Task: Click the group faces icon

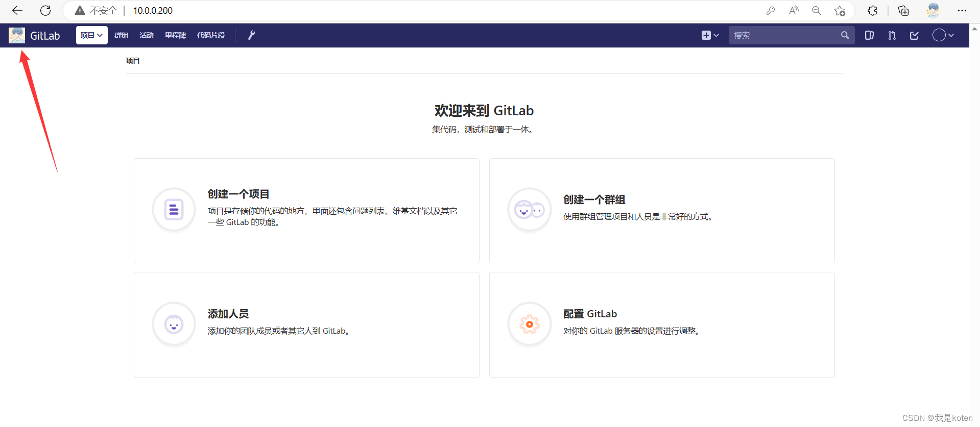Action: [530, 210]
